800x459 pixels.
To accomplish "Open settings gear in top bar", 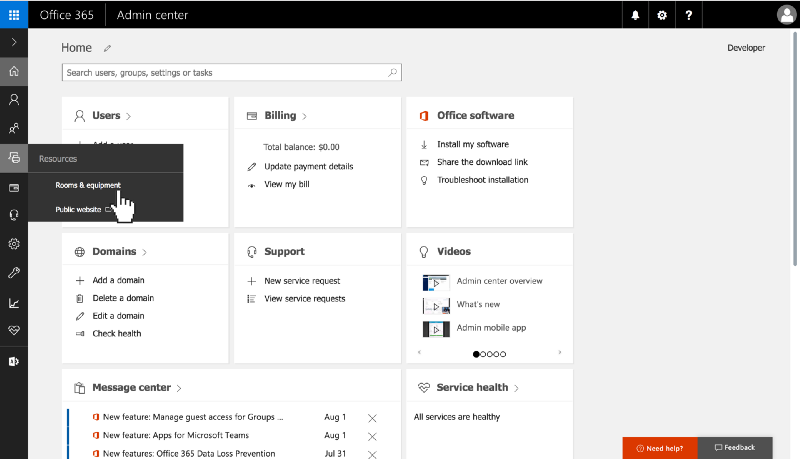I will [x=661, y=15].
